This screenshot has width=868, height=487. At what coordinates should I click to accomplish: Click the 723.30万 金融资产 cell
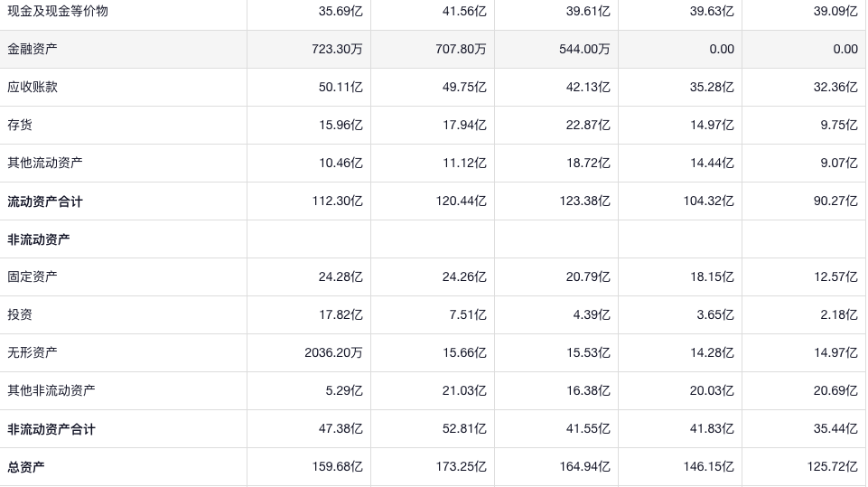(x=337, y=50)
